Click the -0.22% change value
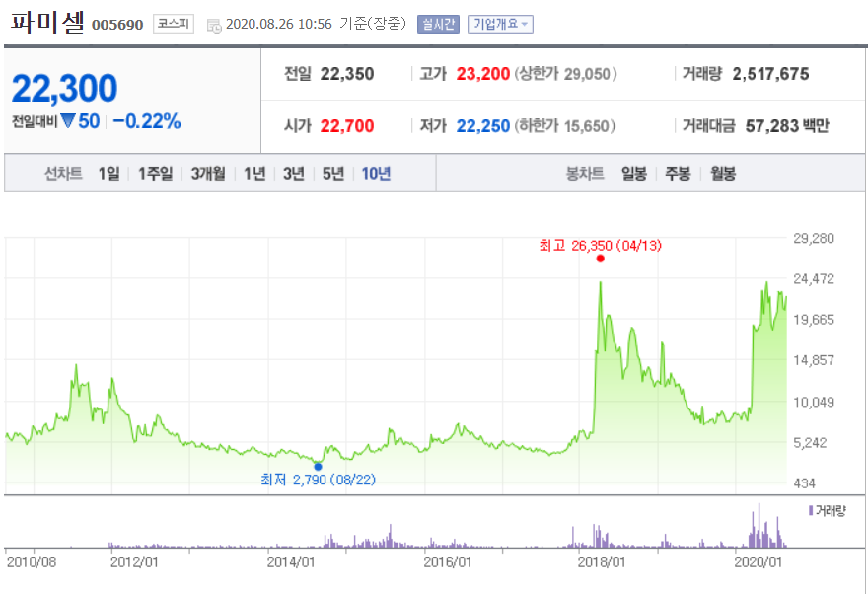The image size is (868, 594). pos(147,121)
